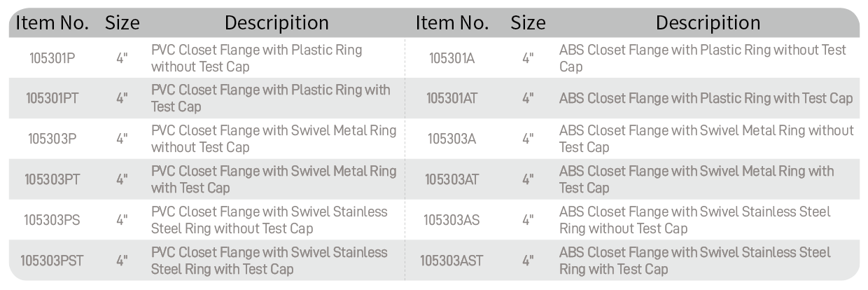868x290 pixels.
Task: Select item number 105303AT
Action: 451,179
